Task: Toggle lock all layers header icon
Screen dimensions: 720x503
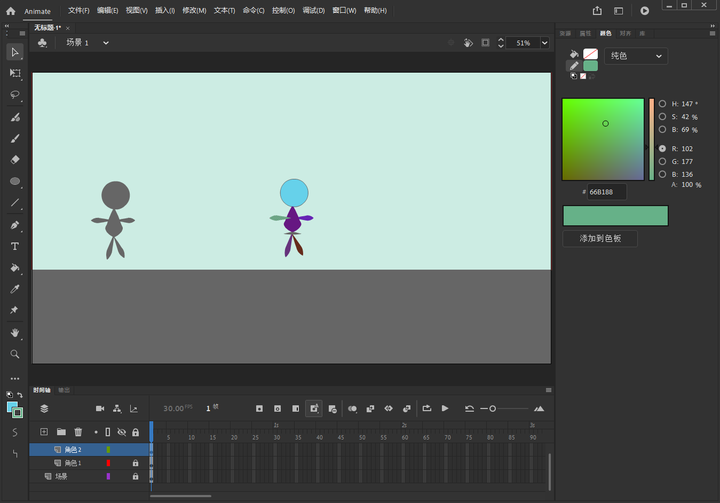Action: click(x=135, y=432)
